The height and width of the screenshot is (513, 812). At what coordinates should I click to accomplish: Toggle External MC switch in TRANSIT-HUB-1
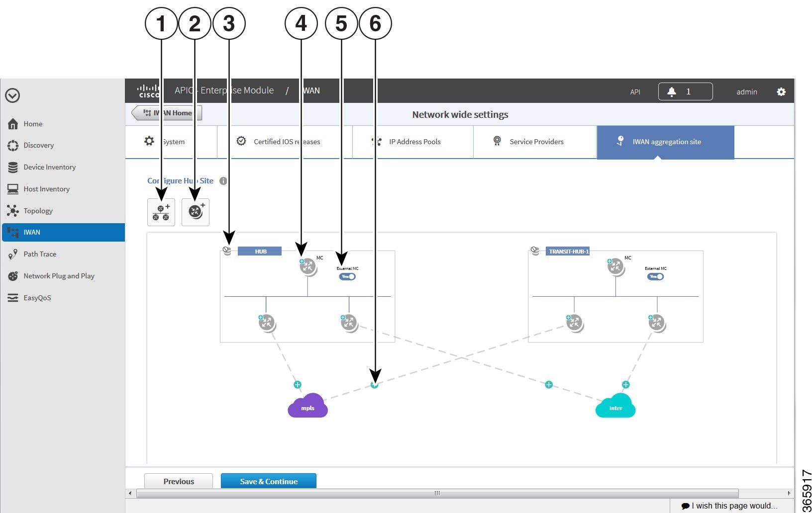[x=655, y=277]
